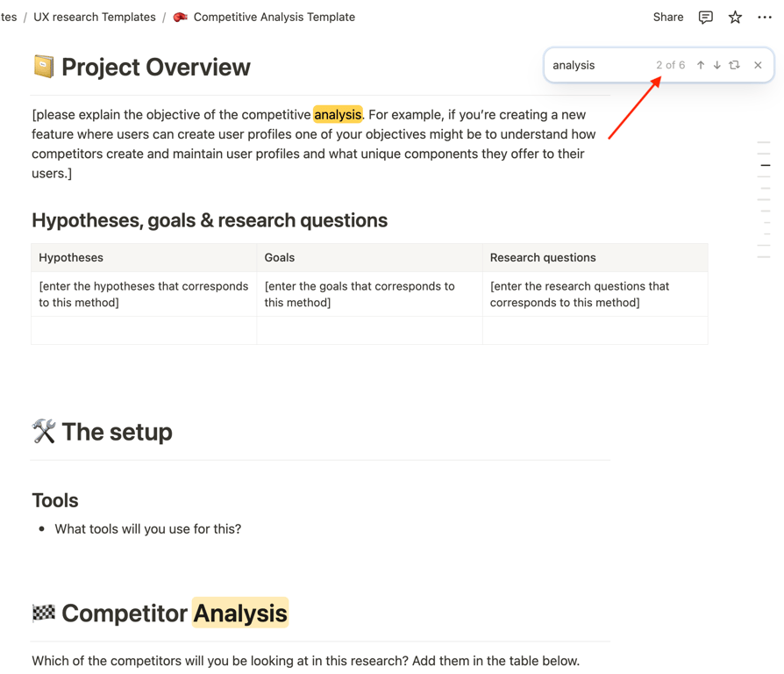Click the hammer and wrench setup emoji

coord(44,432)
